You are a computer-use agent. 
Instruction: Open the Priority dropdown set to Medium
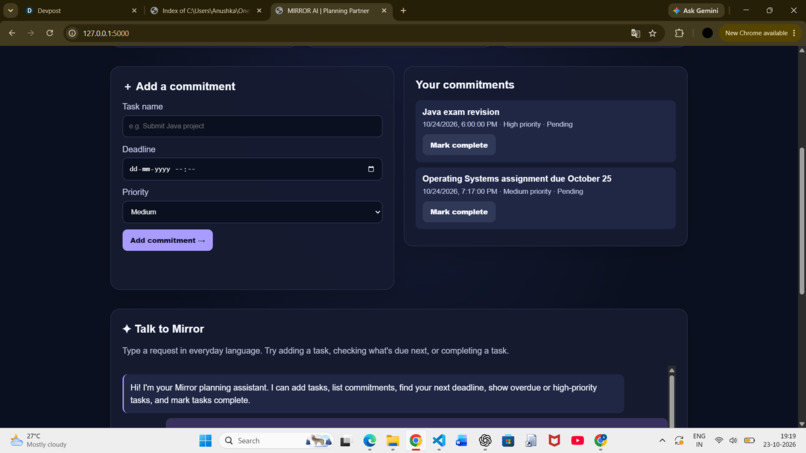pos(252,212)
